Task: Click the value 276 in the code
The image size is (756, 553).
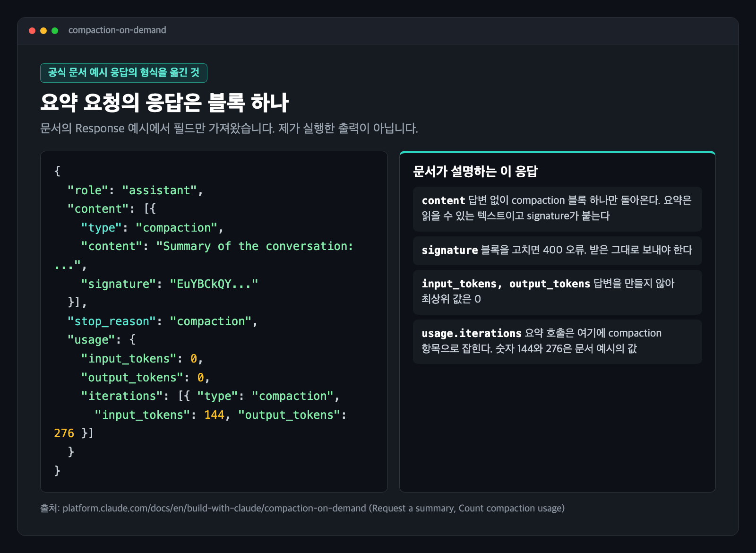Action: point(64,433)
